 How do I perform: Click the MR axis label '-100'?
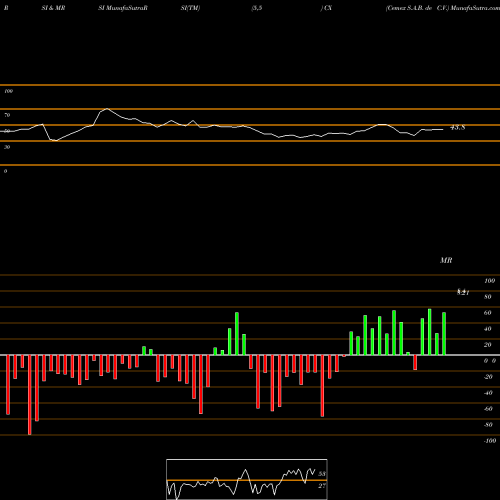tap(490, 441)
